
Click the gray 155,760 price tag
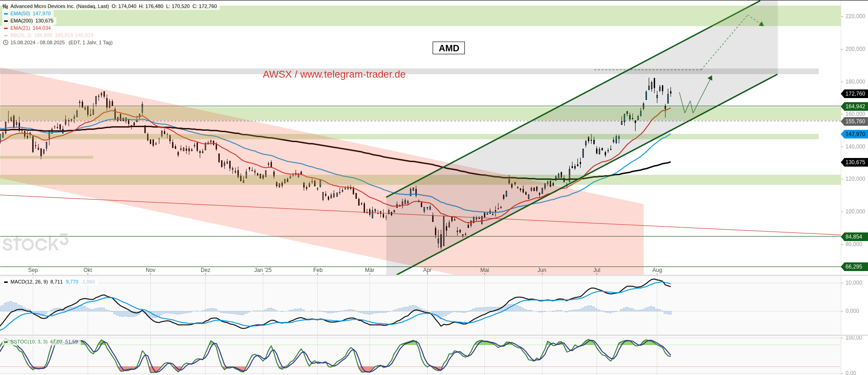coord(855,122)
